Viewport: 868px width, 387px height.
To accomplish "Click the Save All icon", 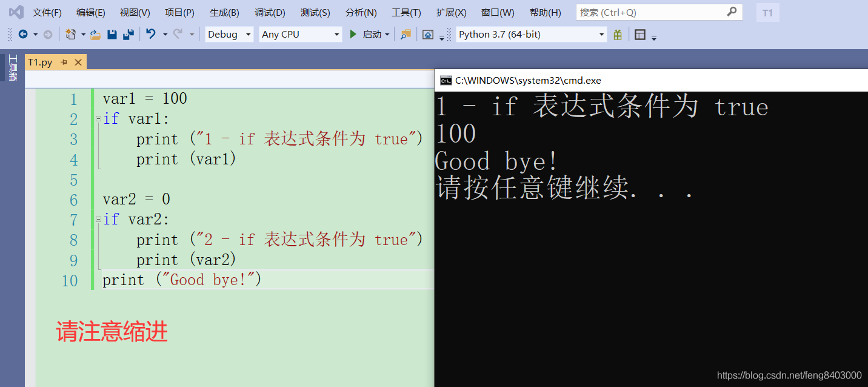I will click(127, 35).
